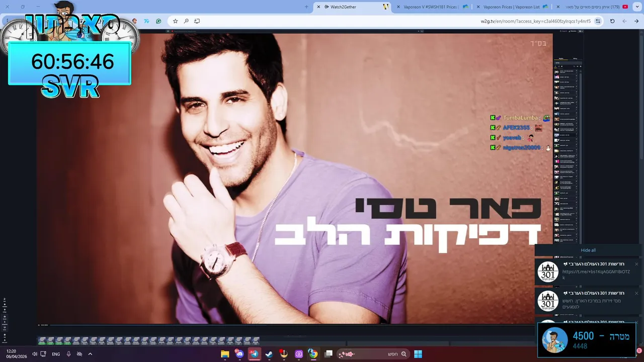The width and height of the screenshot is (644, 362).
Task: Open Telegram from the taskbar
Action: 254,354
